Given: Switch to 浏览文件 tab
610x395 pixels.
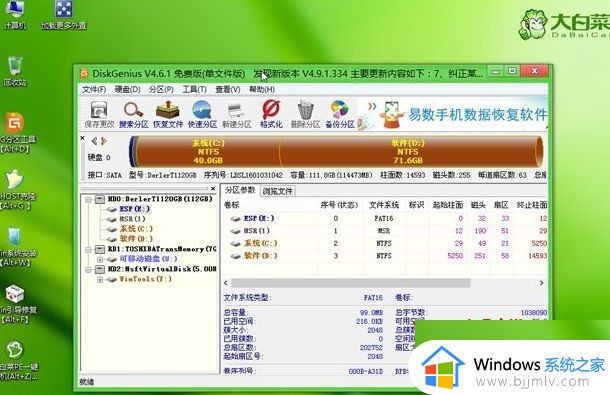Looking at the screenshot, I should pos(277,191).
